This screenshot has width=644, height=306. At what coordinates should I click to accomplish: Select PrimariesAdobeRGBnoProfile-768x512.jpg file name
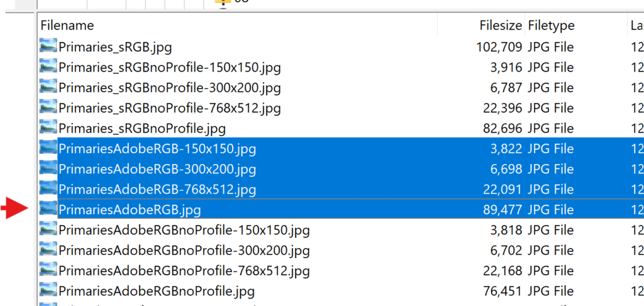coord(184,271)
